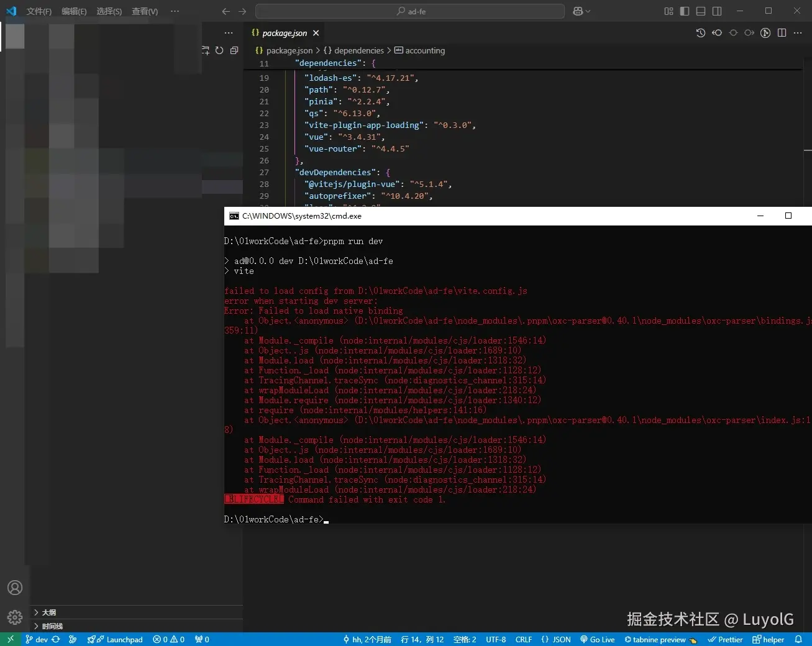The width and height of the screenshot is (812, 646).
Task: Go forward with the right arrow
Action: tap(242, 11)
